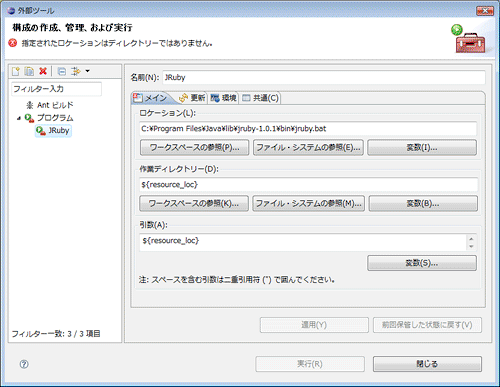Click the help question mark icon
This screenshot has height=387, width=500.
[24, 364]
